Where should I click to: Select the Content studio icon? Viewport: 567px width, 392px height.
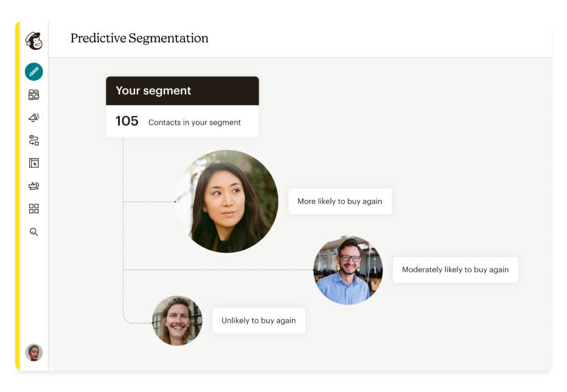[x=34, y=186]
